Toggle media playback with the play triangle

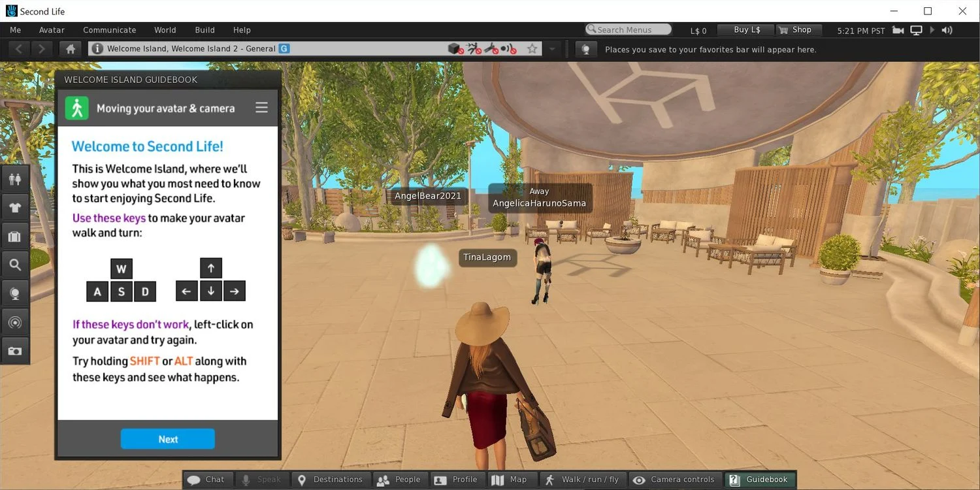[x=932, y=30]
